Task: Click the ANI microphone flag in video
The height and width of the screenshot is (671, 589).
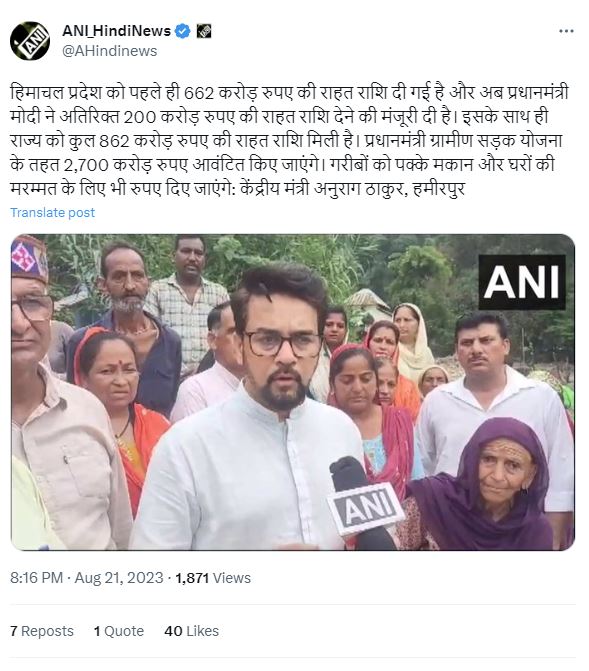Action: (366, 509)
